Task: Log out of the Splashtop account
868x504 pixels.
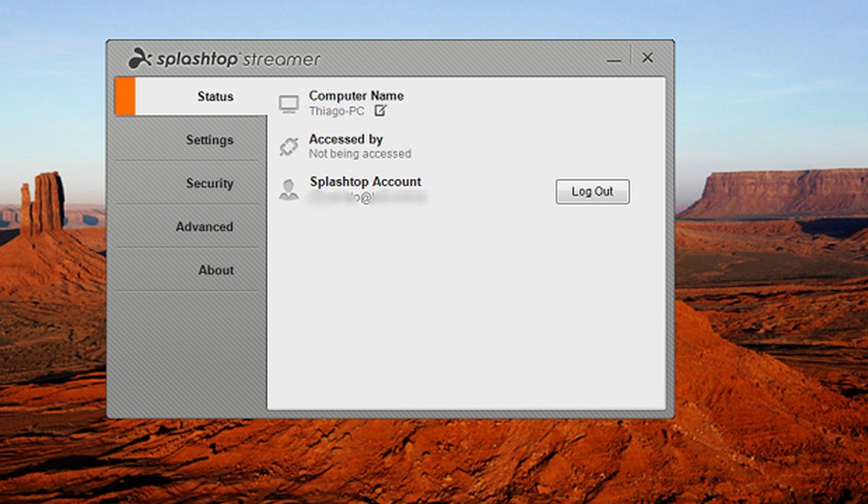Action: [592, 192]
